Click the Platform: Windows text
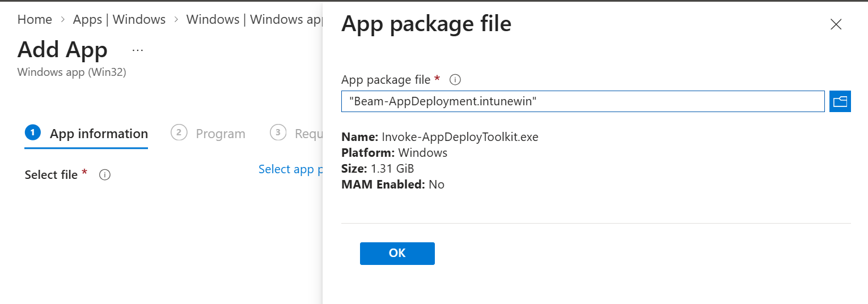Viewport: 868px width, 304px height. coord(394,153)
